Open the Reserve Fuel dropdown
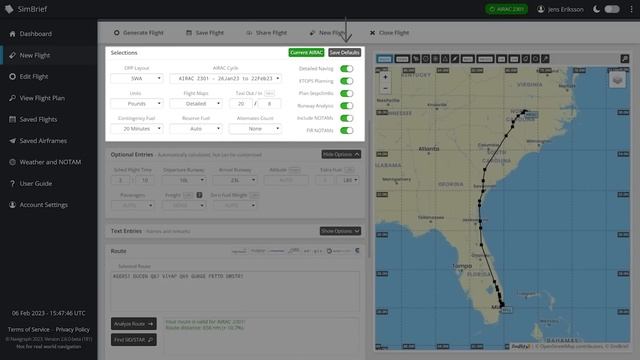Screen dimensions: 640x360 click(x=196, y=129)
